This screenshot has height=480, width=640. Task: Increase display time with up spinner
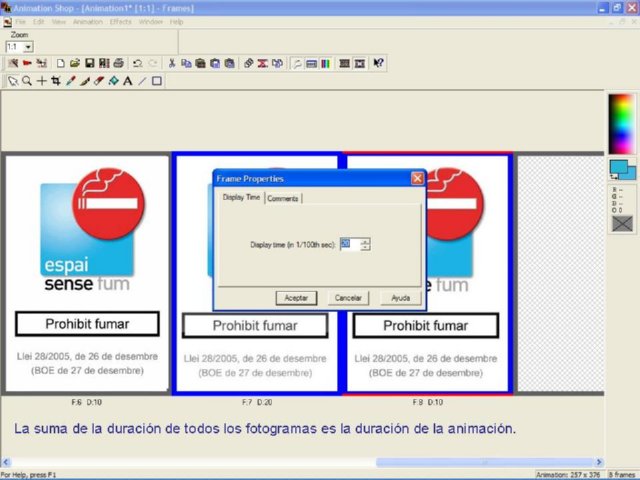pos(365,242)
